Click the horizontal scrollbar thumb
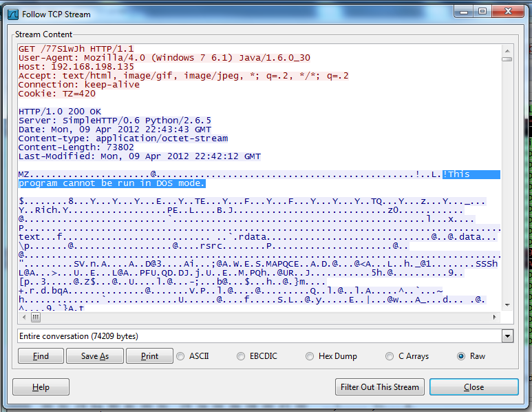532x412 pixels. click(x=36, y=317)
